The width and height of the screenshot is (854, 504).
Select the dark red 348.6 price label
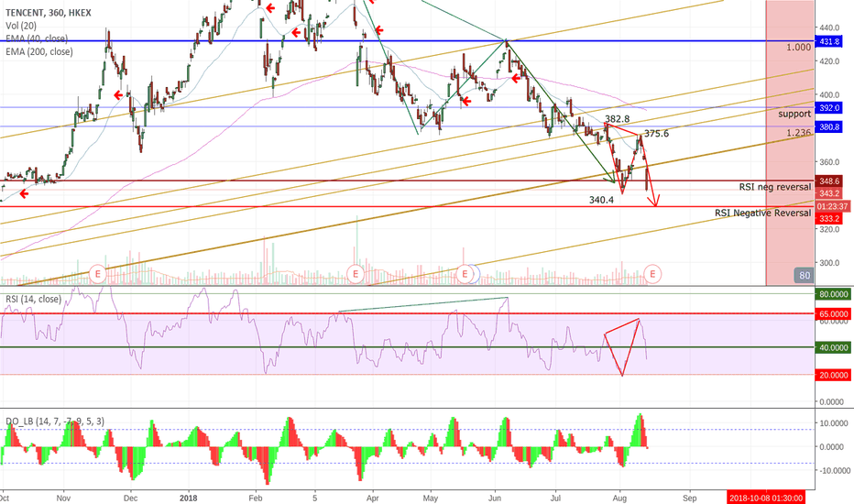pyautogui.click(x=829, y=181)
